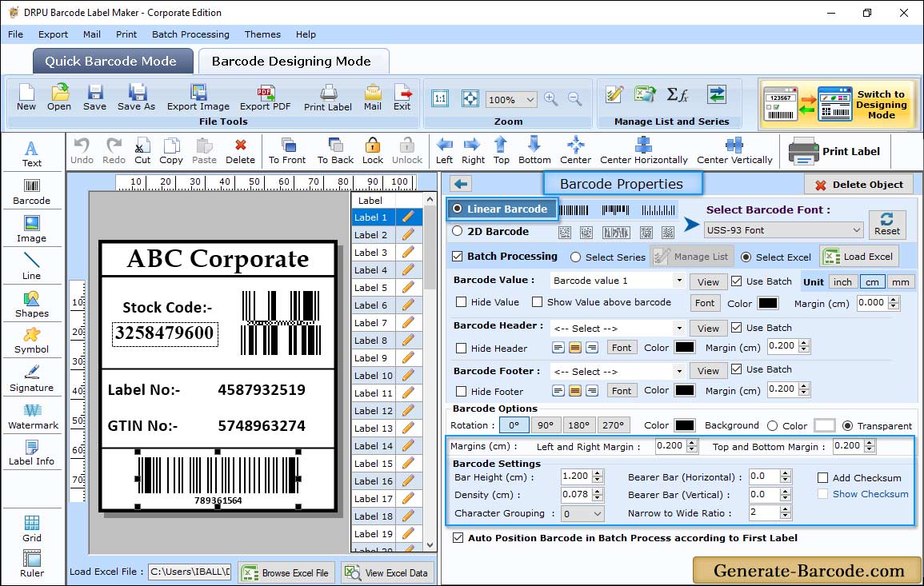
Task: Increase Narrow to Wide Ratio value
Action: coord(785,509)
